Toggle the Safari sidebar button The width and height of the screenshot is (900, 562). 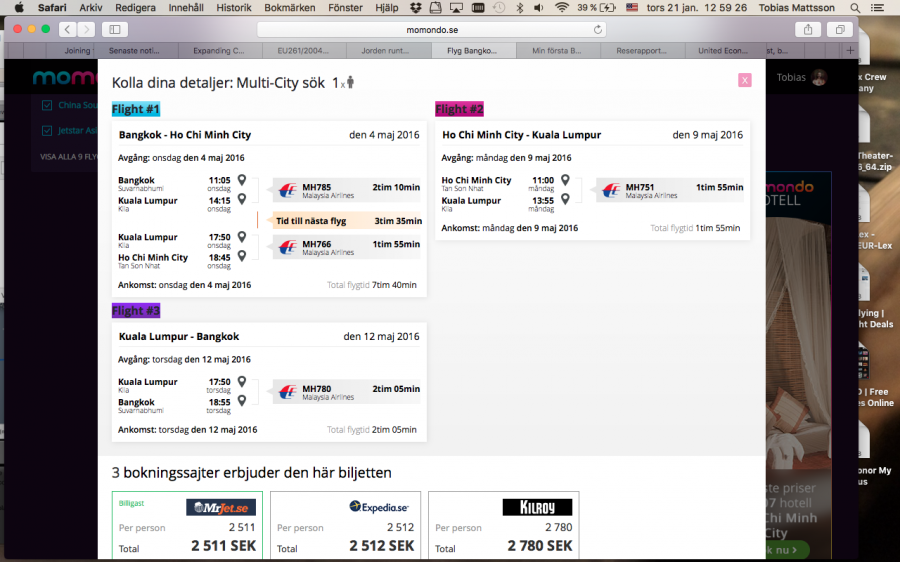(x=114, y=29)
